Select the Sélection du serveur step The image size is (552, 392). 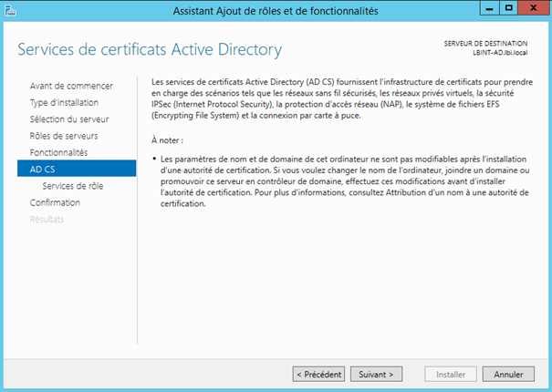(69, 119)
